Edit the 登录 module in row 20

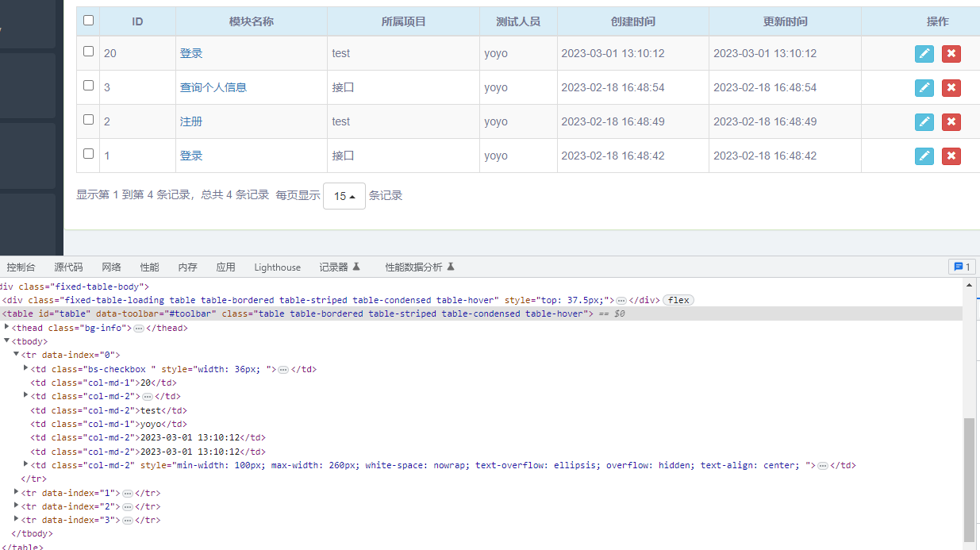pyautogui.click(x=924, y=53)
